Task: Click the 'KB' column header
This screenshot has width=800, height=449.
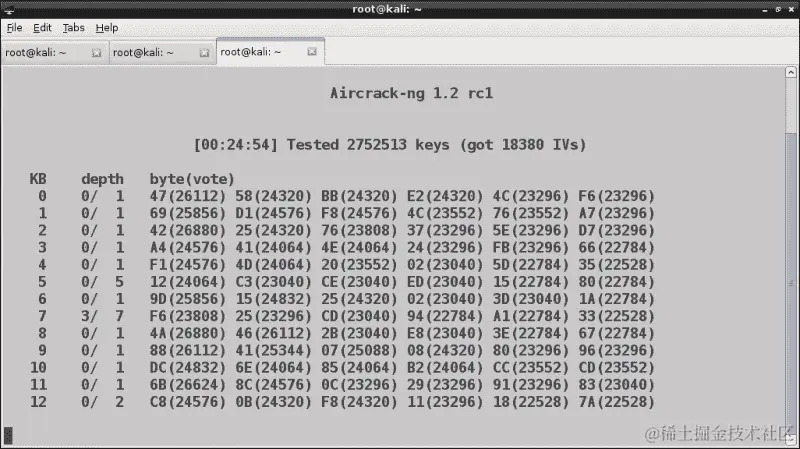Action: click(x=38, y=179)
